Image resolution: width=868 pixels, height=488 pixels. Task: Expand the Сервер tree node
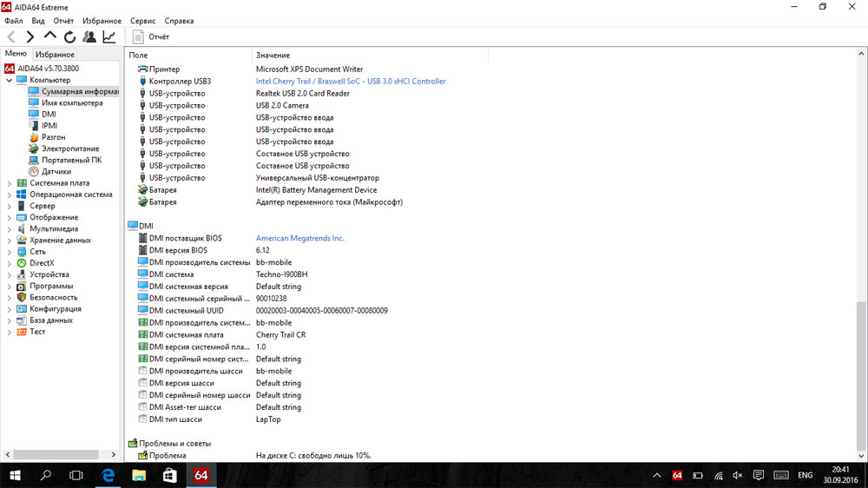click(x=9, y=206)
